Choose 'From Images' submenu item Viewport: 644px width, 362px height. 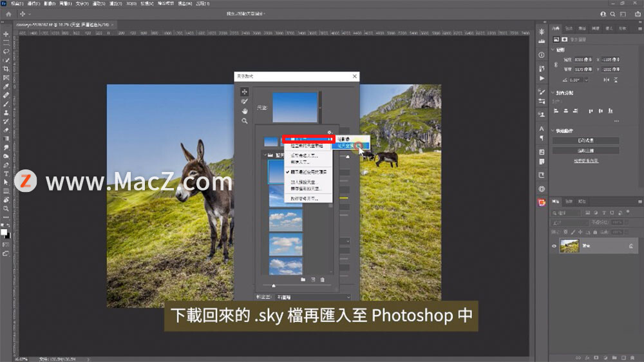pyautogui.click(x=350, y=139)
